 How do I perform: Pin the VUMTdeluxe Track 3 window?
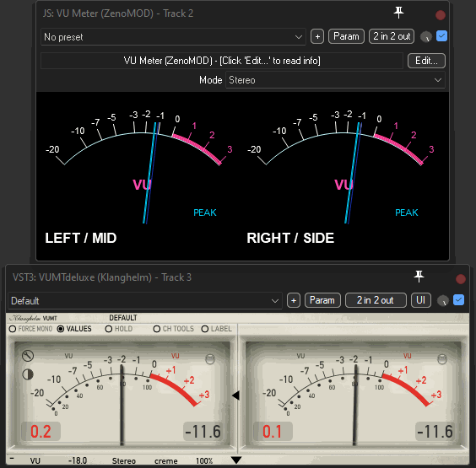tap(419, 277)
